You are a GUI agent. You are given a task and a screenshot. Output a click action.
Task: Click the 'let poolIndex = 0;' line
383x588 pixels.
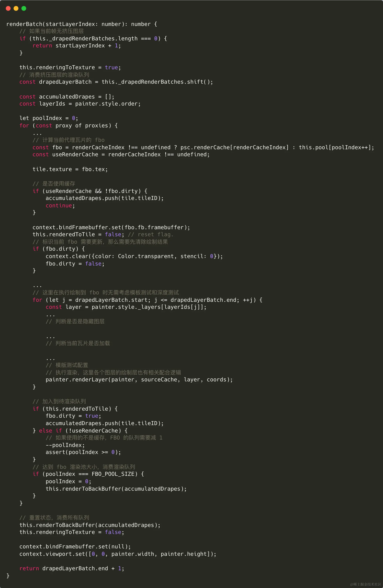(49, 118)
